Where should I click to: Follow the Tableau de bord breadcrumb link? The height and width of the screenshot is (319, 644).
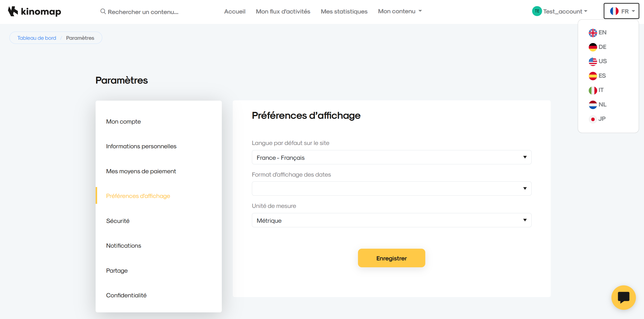pos(37,38)
